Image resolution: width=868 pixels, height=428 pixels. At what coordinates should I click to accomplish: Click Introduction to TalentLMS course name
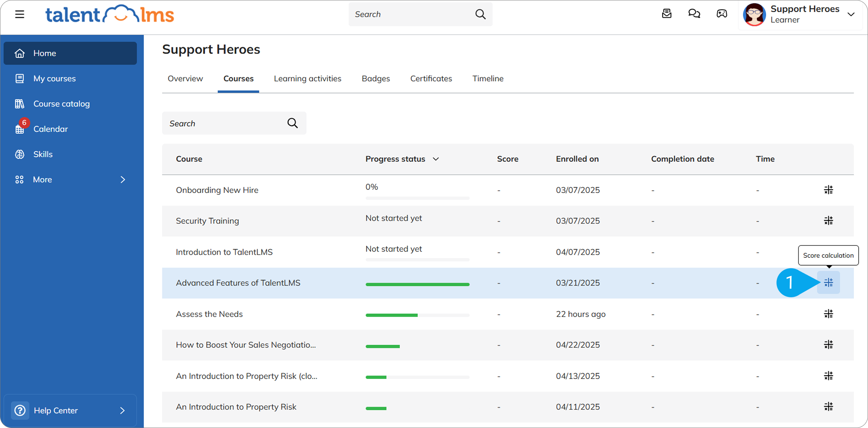click(224, 252)
